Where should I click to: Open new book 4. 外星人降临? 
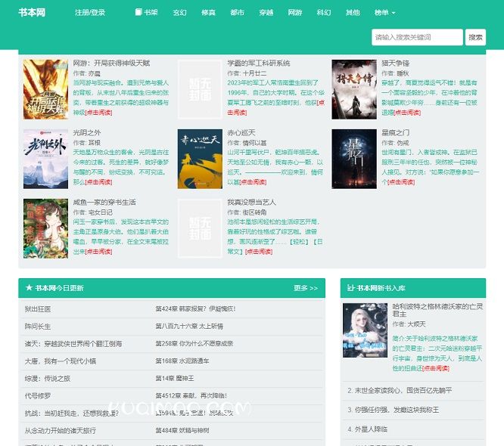coord(367,429)
